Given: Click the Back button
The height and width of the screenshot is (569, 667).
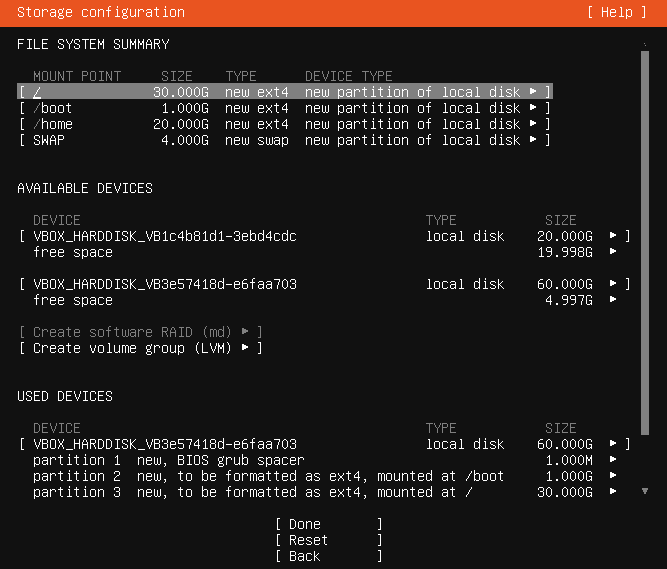Looking at the screenshot, I should (x=329, y=556).
